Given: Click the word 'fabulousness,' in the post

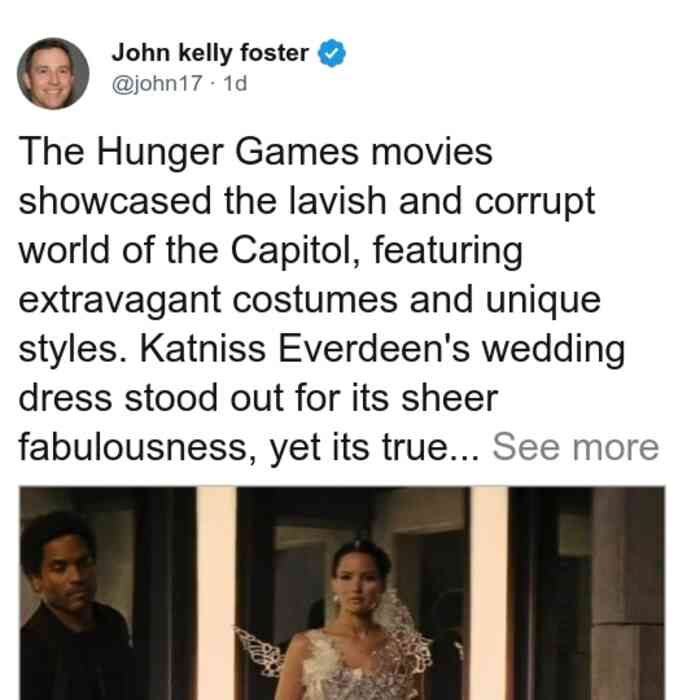Looking at the screenshot, I should 138,446.
